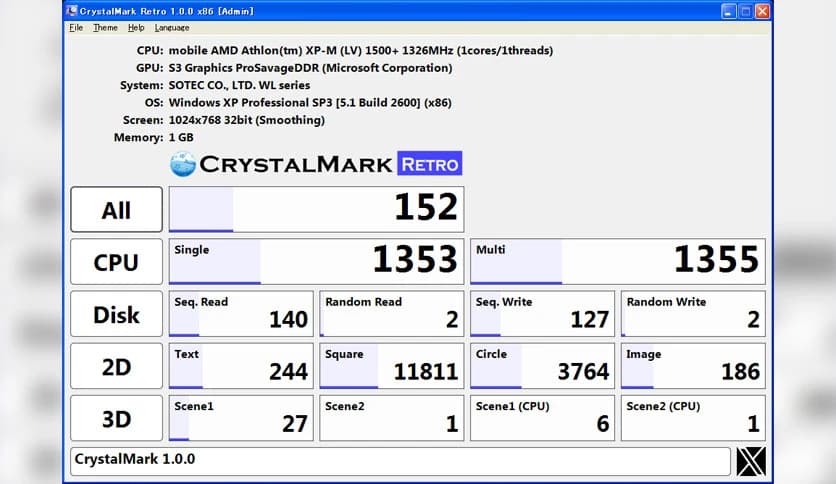Click the Windows XP Professional SP3 OS text
The height and width of the screenshot is (484, 836).
pos(310,103)
